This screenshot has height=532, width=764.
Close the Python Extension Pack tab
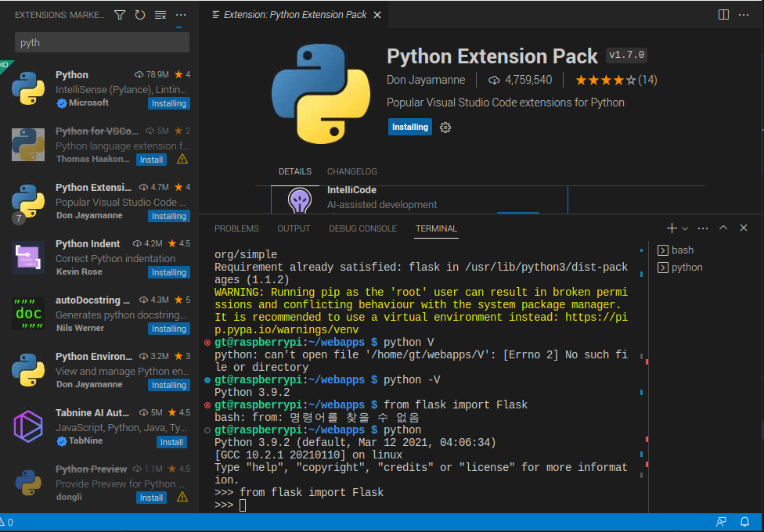377,15
